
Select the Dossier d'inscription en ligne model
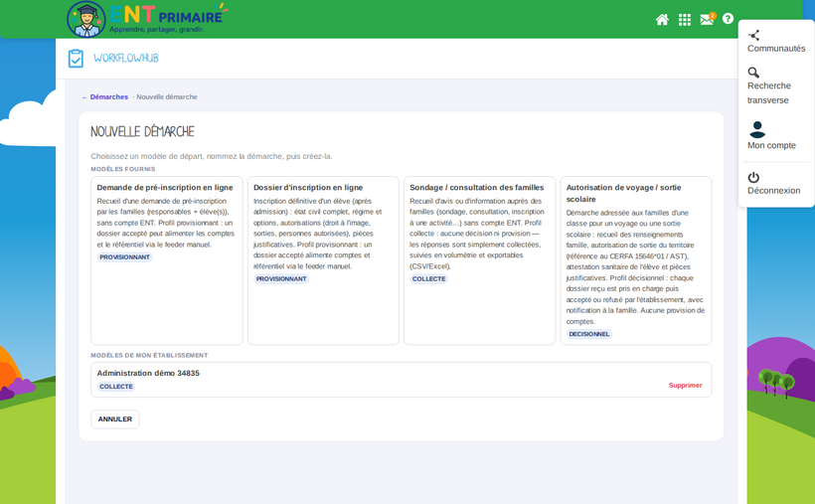click(323, 260)
